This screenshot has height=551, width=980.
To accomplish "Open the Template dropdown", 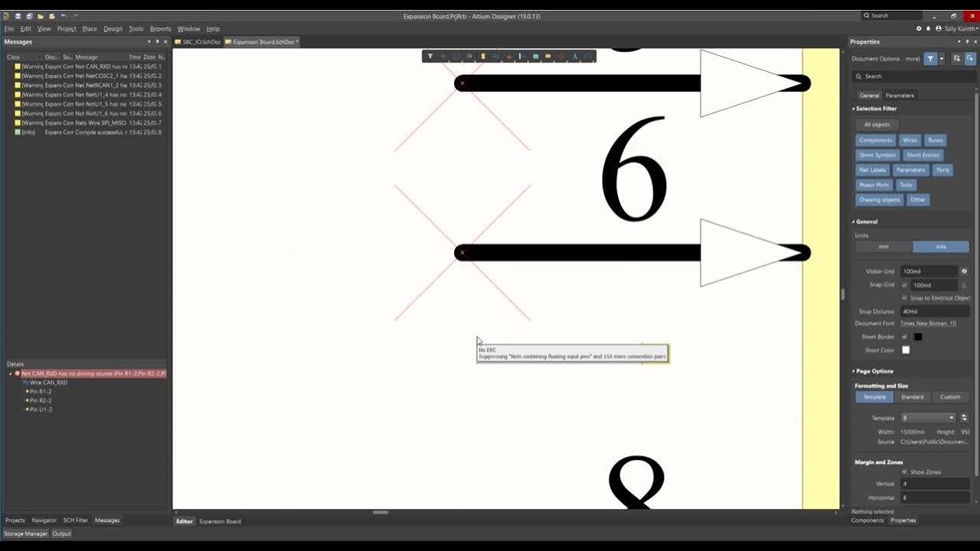I will point(928,418).
